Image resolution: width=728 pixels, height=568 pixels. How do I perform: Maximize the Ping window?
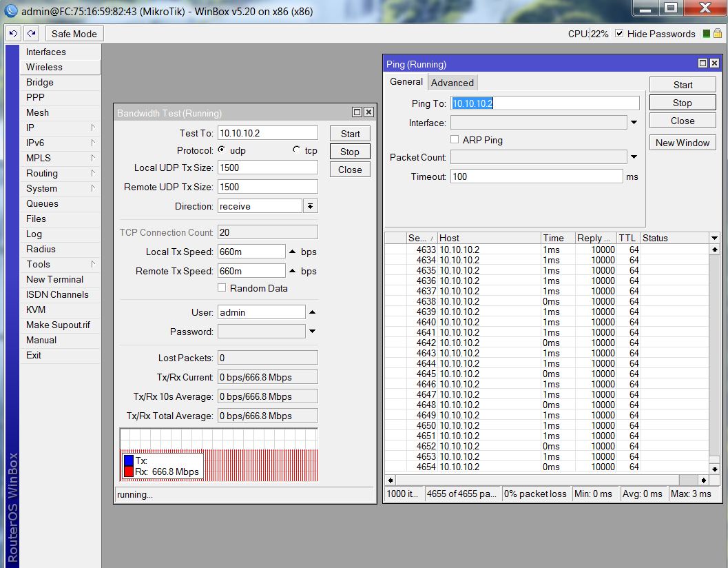click(x=703, y=63)
